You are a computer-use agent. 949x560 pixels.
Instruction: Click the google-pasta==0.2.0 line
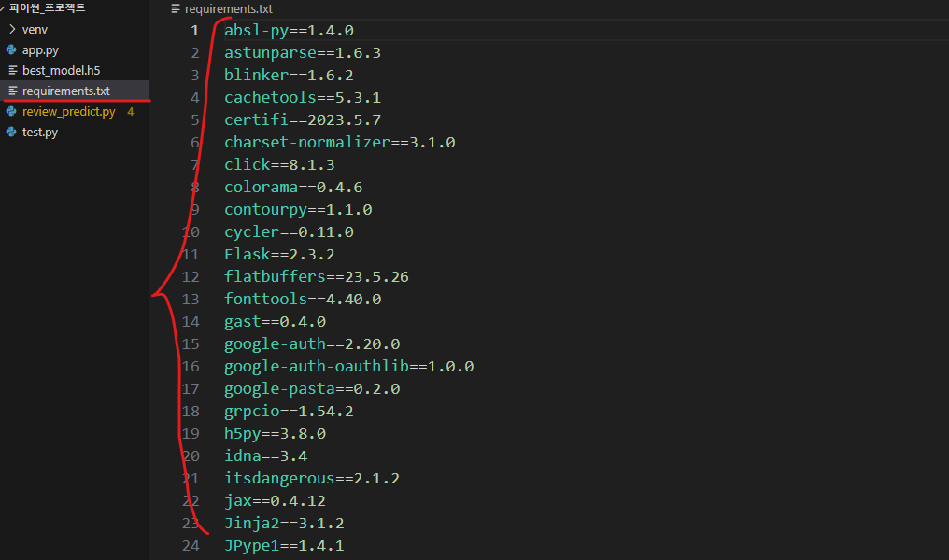312,388
